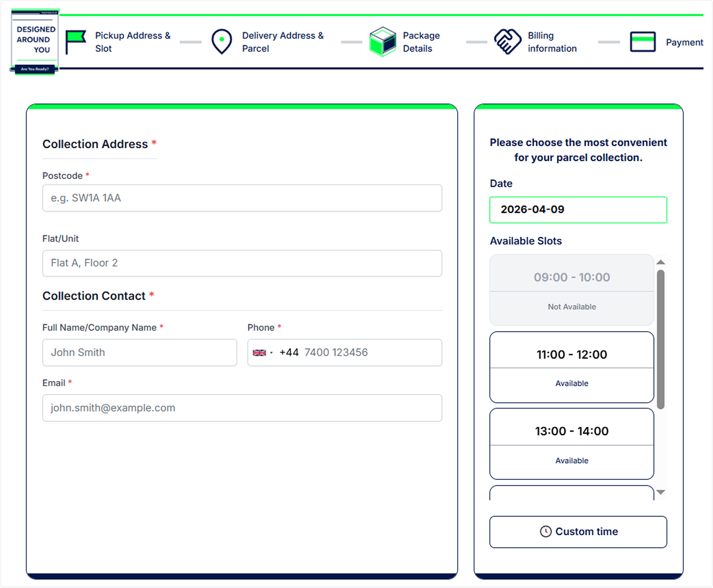Select the 13:00 - 14:00 available slot

[x=571, y=444]
